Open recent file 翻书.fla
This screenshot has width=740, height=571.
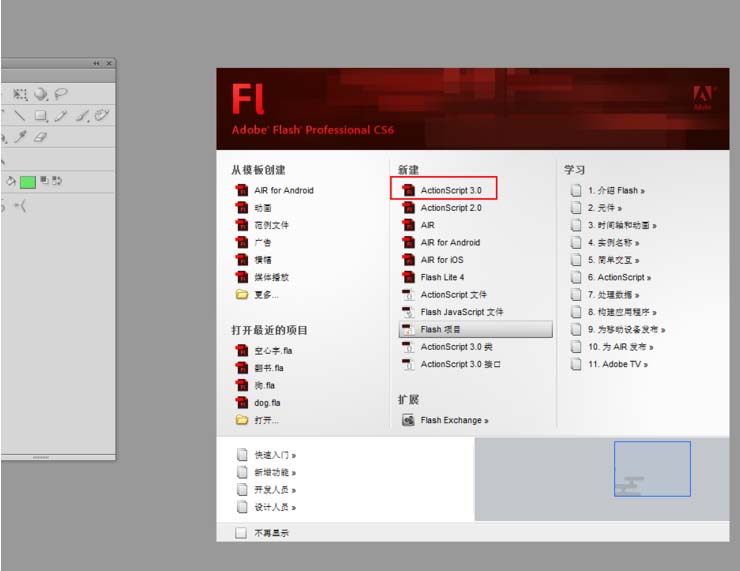(x=259, y=368)
